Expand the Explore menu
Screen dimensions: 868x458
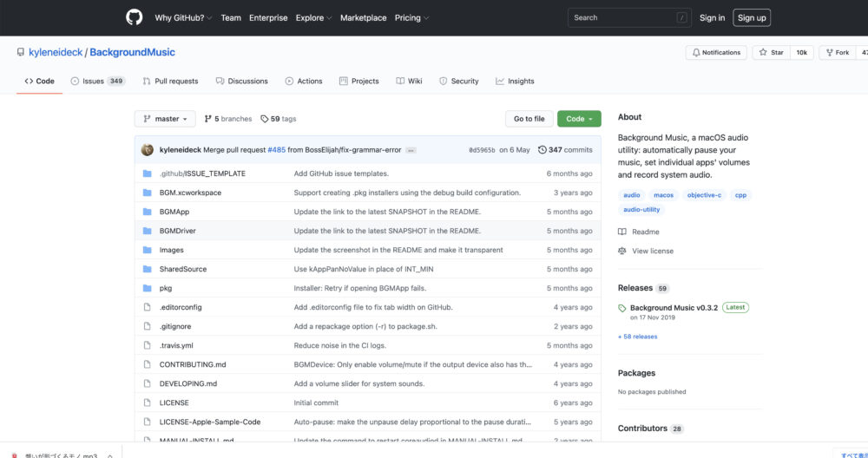click(x=313, y=17)
